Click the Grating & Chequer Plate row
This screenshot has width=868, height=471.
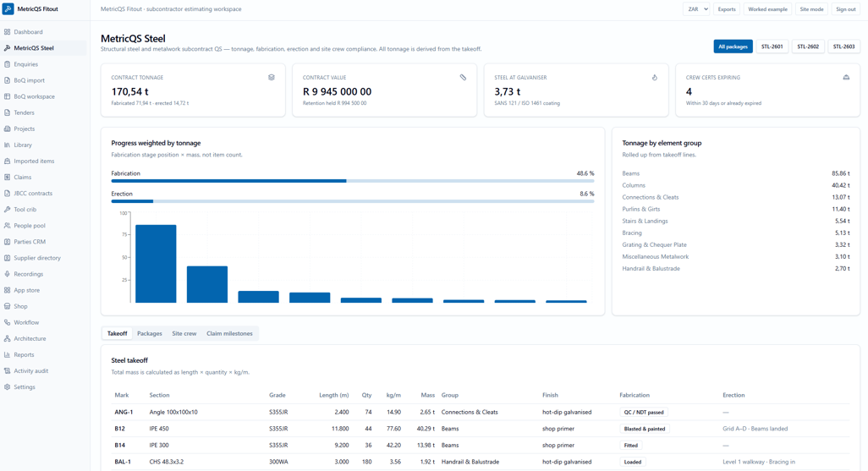pyautogui.click(x=736, y=244)
